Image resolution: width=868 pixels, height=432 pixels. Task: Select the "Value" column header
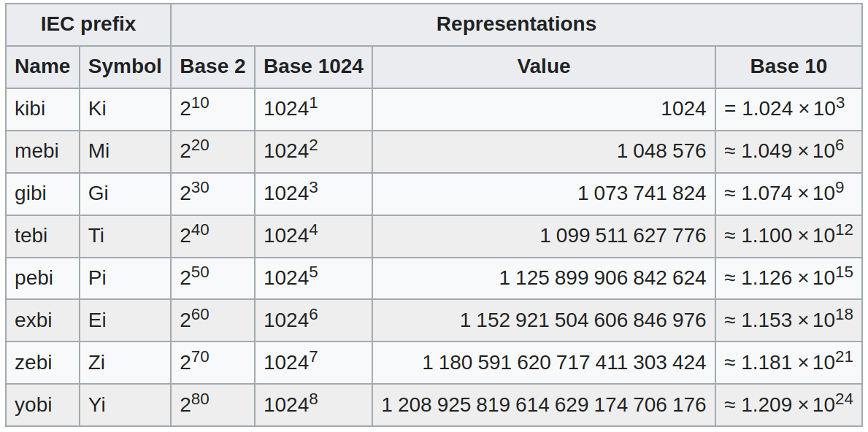click(x=543, y=66)
